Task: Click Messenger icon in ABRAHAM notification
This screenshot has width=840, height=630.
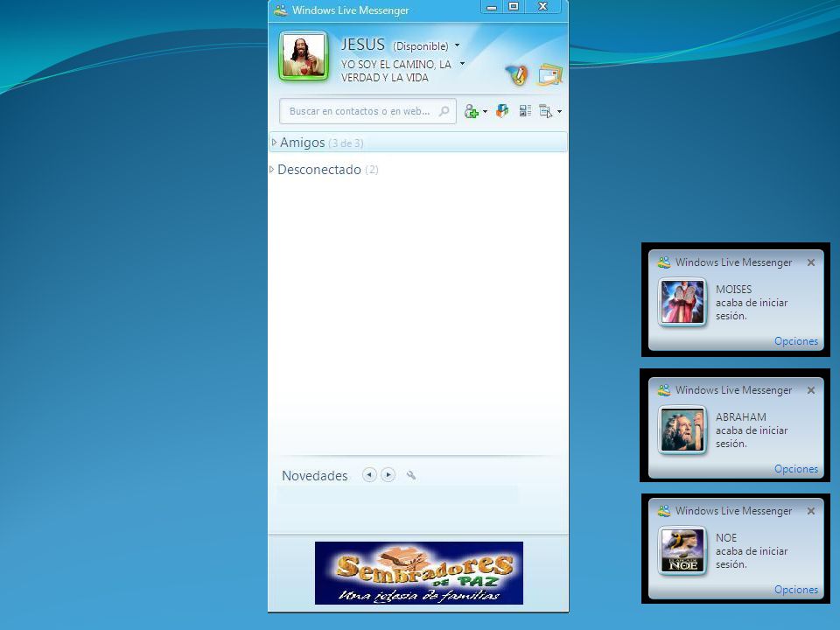Action: pyautogui.click(x=664, y=390)
